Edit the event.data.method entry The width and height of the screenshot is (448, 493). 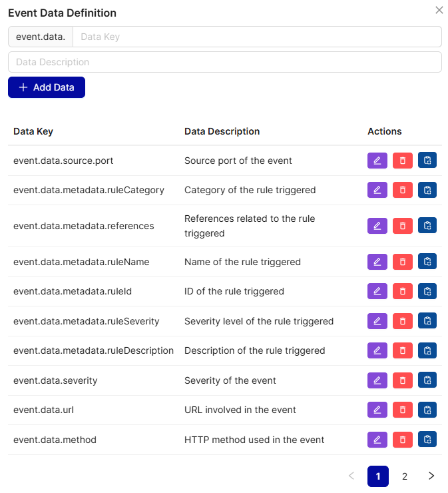point(377,440)
